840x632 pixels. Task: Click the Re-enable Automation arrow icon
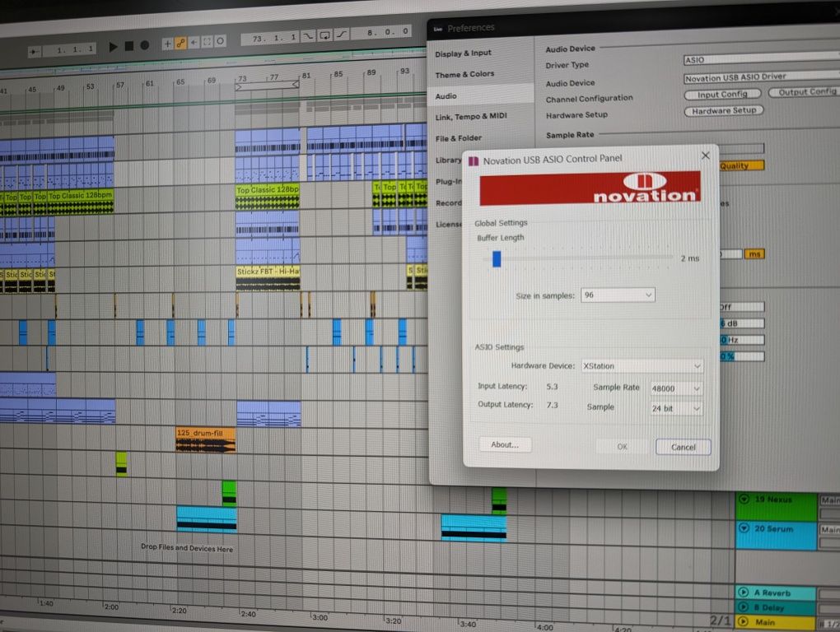tap(194, 42)
